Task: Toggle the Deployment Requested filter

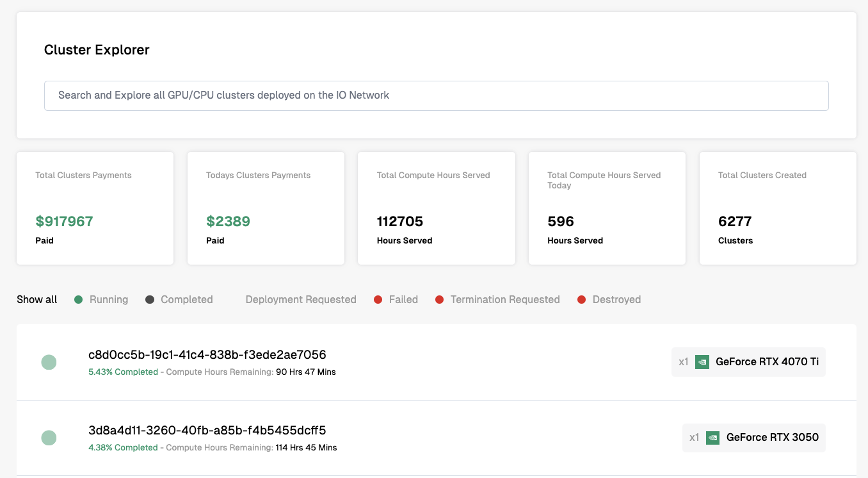Action: (300, 299)
